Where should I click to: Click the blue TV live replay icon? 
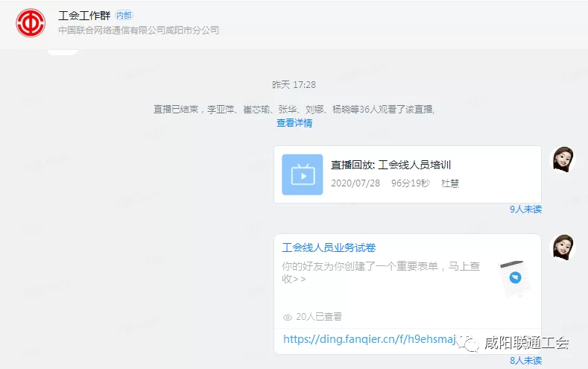click(x=303, y=175)
